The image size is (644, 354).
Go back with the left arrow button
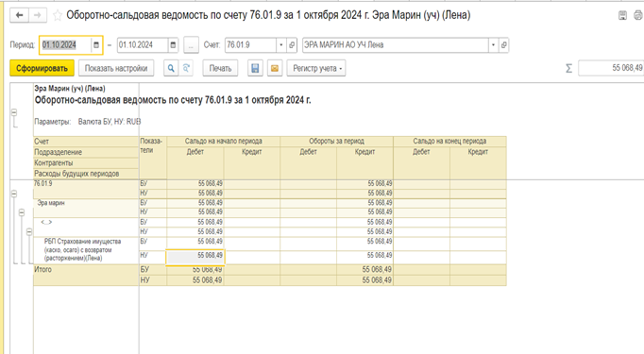[19, 16]
